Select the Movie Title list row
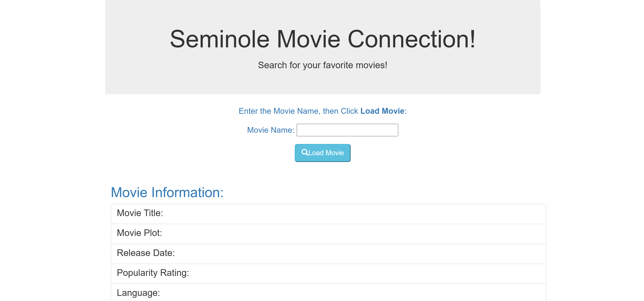The height and width of the screenshot is (301, 644). click(328, 213)
